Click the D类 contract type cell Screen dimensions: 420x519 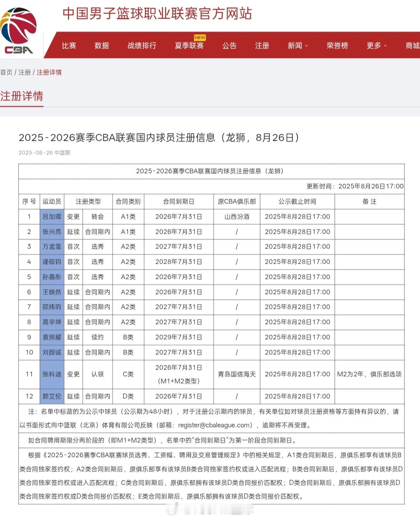tap(128, 396)
